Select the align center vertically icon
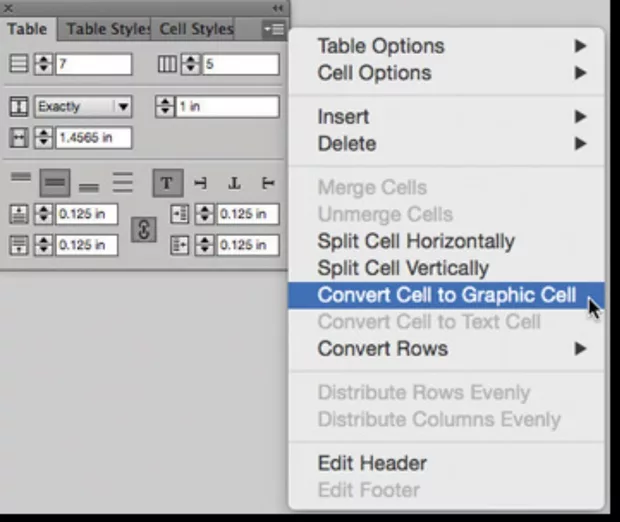Screen dimensions: 620x522 point(54,182)
